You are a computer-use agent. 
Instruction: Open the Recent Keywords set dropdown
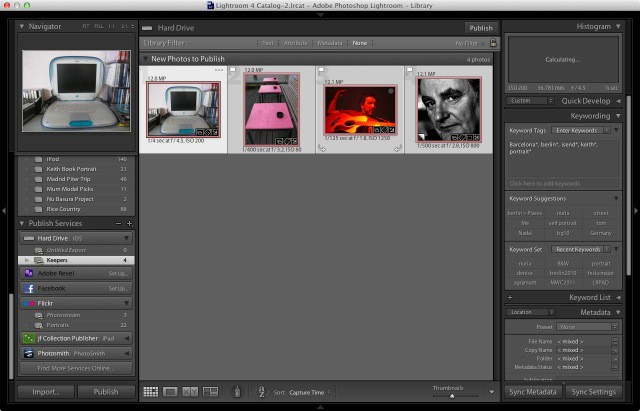(x=581, y=249)
